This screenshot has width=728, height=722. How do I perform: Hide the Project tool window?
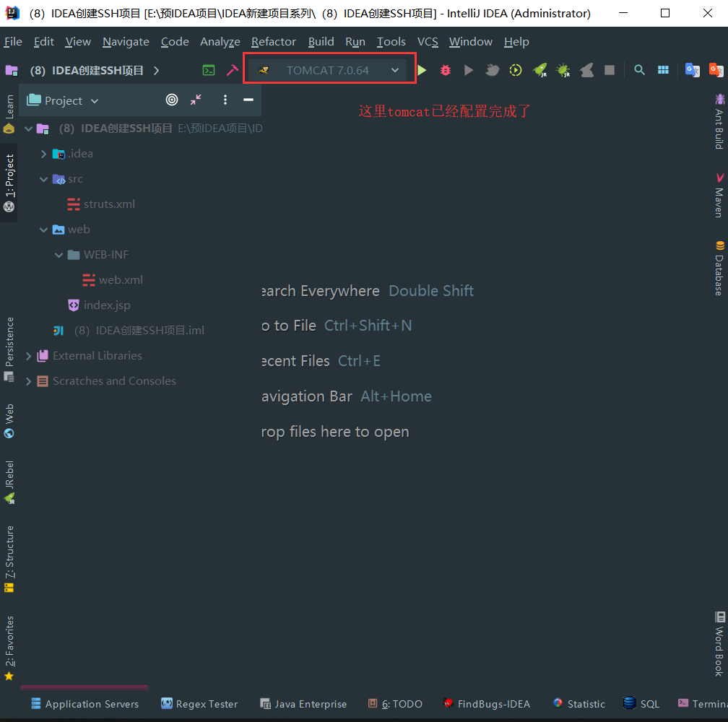pos(248,100)
